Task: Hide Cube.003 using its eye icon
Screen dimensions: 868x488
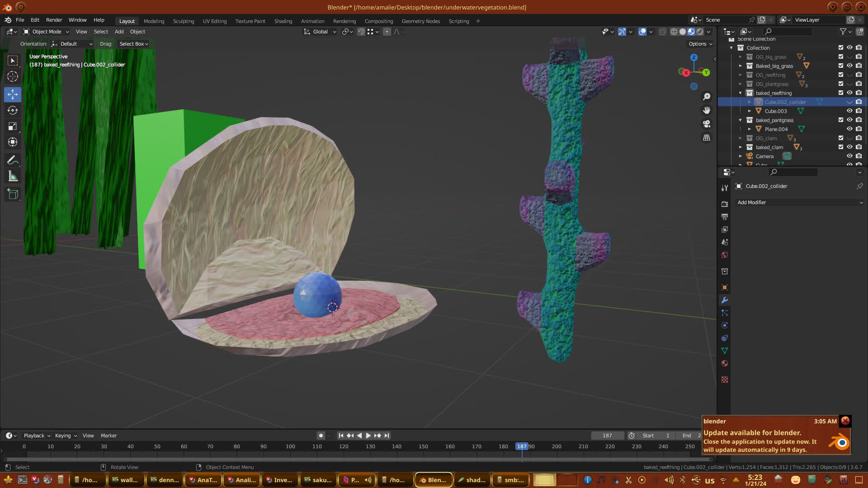Action: tap(849, 111)
